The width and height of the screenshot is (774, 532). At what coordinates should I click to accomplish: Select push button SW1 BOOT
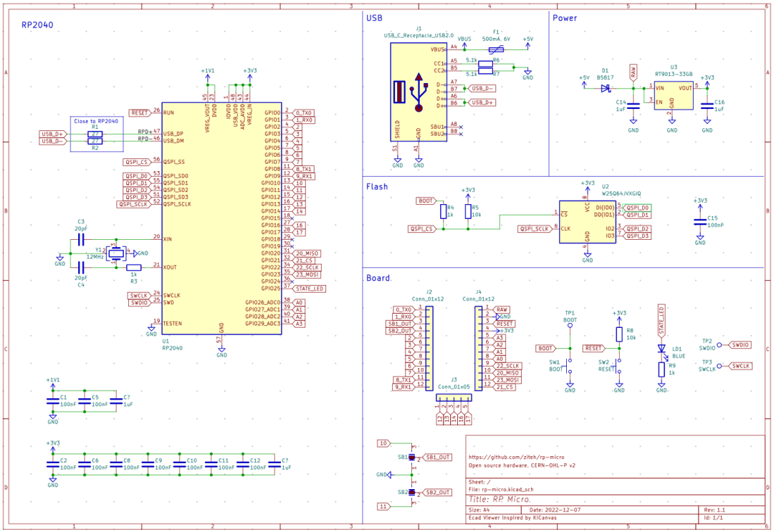pos(569,366)
